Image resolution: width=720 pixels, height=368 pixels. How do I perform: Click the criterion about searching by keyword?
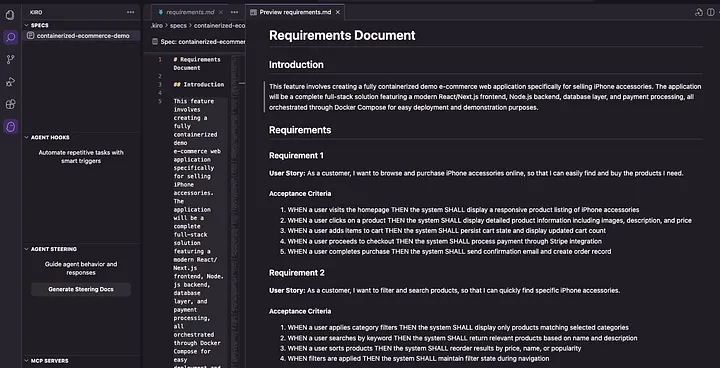(462, 338)
